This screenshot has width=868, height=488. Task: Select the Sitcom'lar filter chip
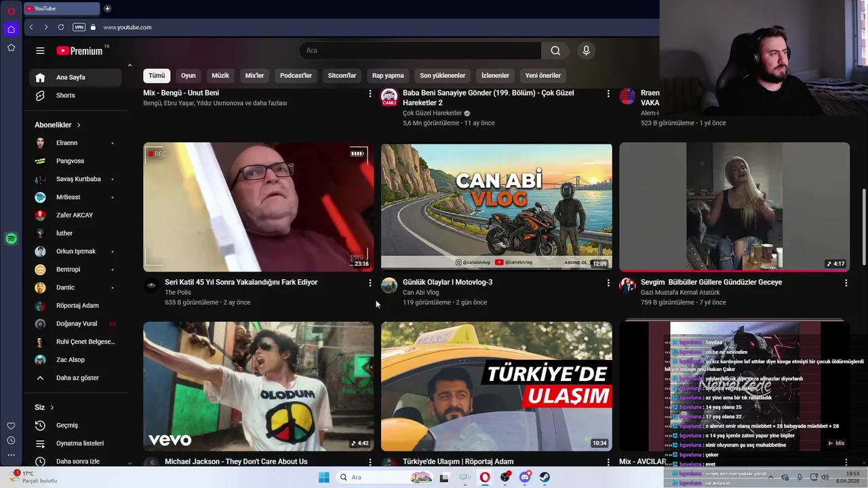(342, 75)
